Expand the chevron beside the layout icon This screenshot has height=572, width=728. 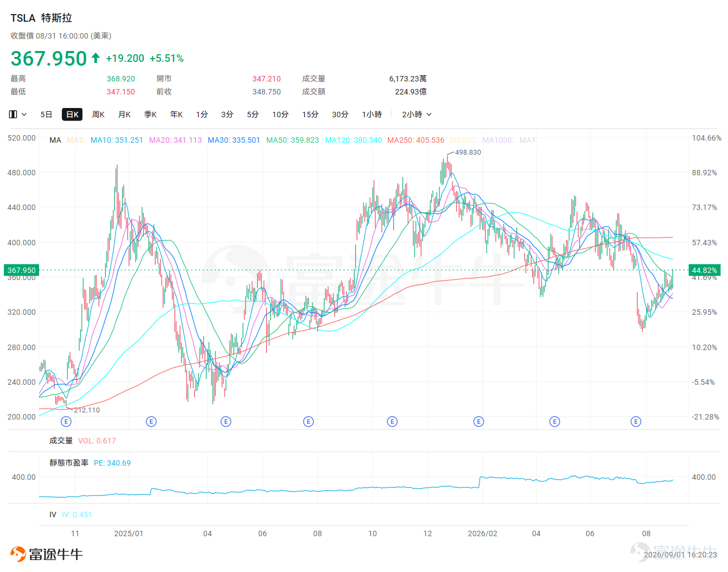click(24, 115)
